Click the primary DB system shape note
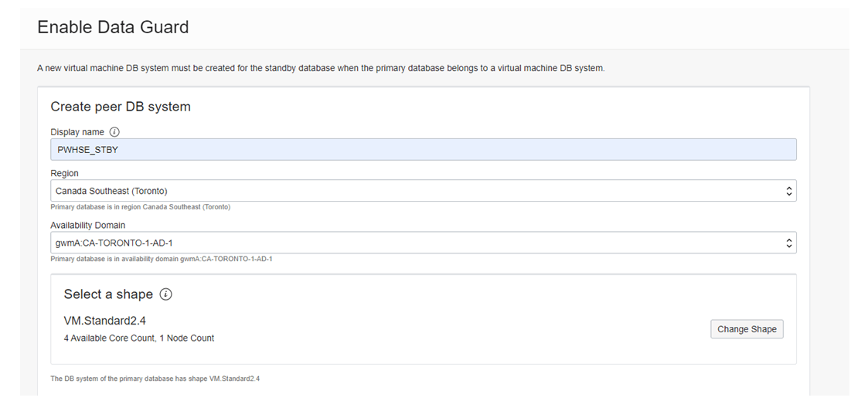Screen dimensions: 868x418 point(155,379)
